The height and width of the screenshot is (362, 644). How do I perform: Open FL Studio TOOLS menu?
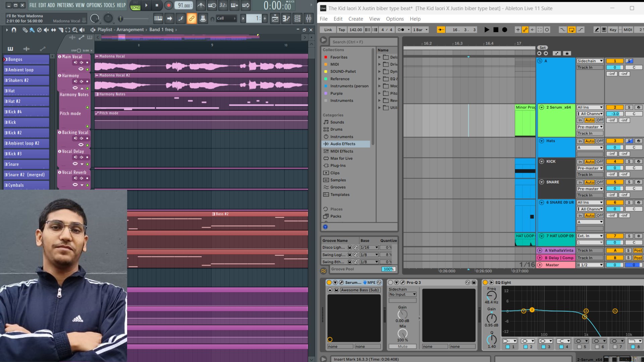109,5
